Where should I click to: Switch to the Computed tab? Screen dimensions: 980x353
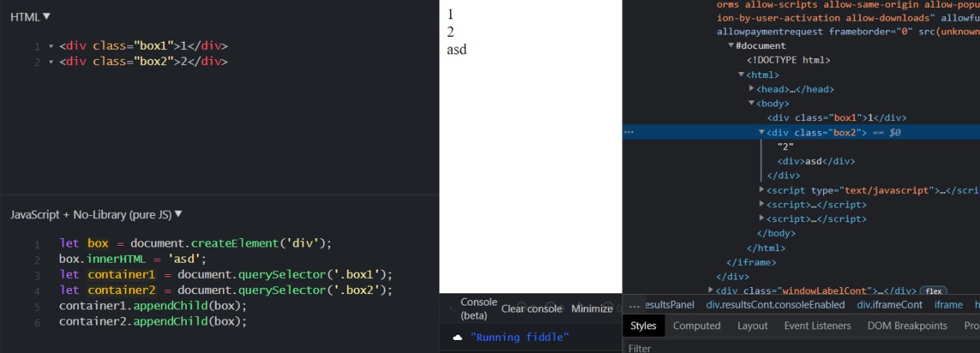pos(697,325)
